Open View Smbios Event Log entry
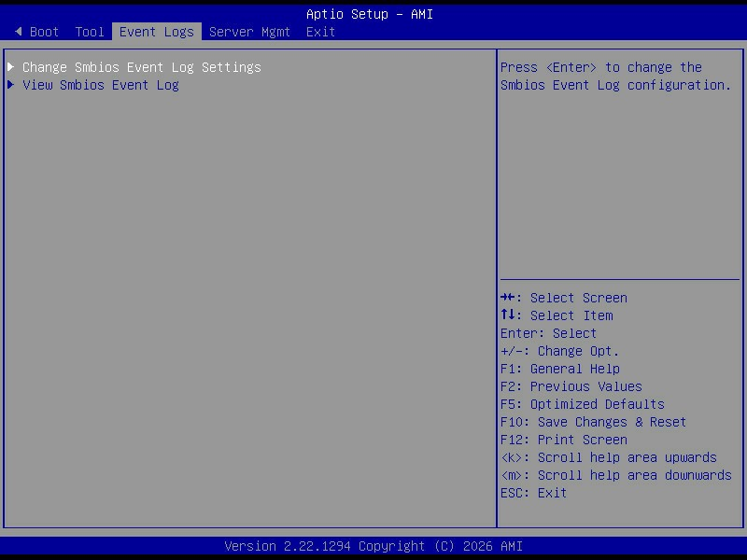The image size is (747, 560). point(101,85)
